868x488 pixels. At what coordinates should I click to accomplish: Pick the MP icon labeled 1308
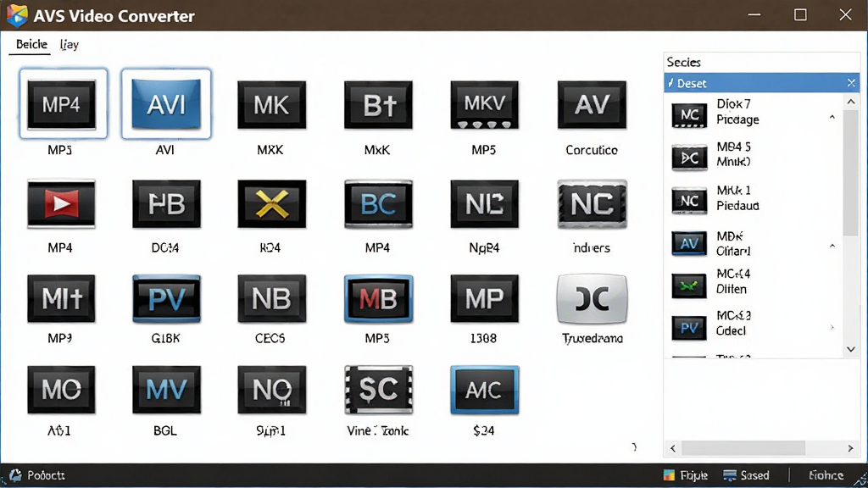click(484, 299)
